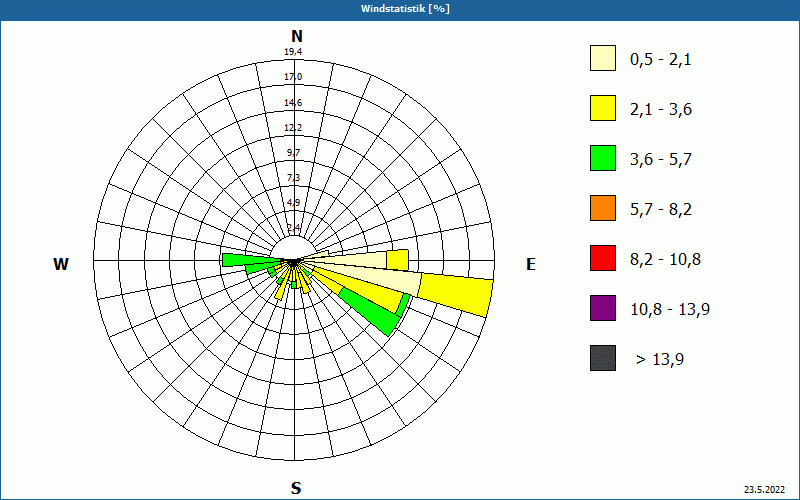Click the 9,7 ring value label
This screenshot has height=500, width=800.
point(293,153)
